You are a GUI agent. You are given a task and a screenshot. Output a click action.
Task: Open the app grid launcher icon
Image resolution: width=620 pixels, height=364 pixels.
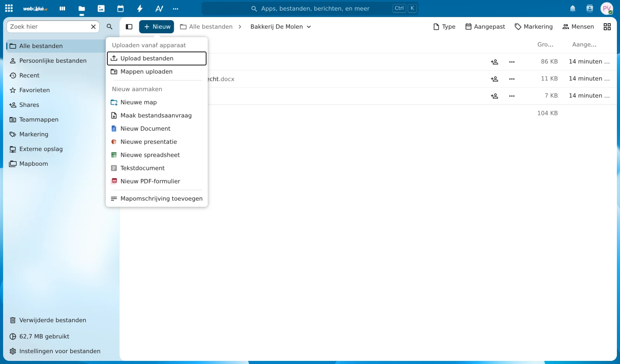tap(9, 8)
